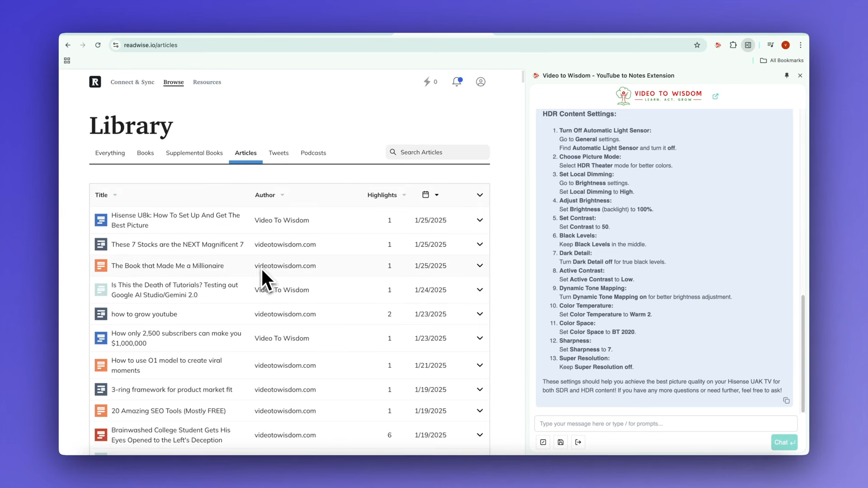Expand the Hisense U8K article row
868x488 pixels.
pyautogui.click(x=480, y=220)
